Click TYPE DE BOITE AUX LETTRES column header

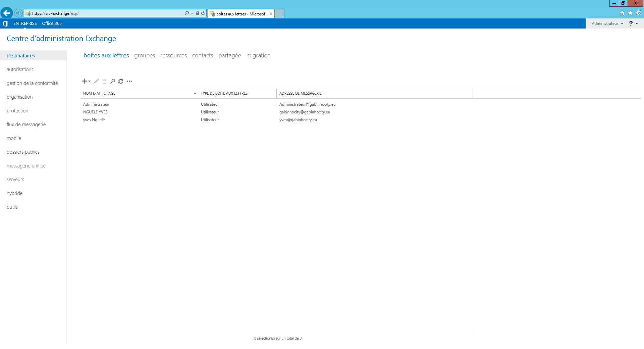pos(237,93)
